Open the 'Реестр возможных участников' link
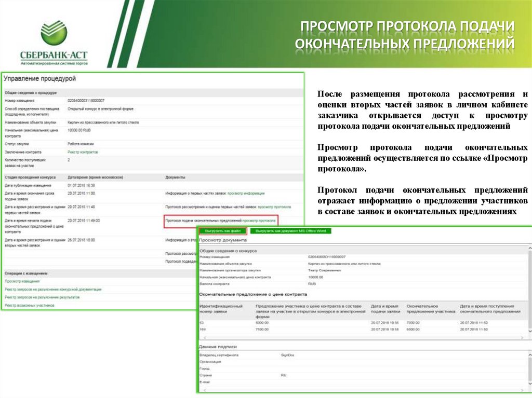The width and height of the screenshot is (532, 398). [30, 306]
